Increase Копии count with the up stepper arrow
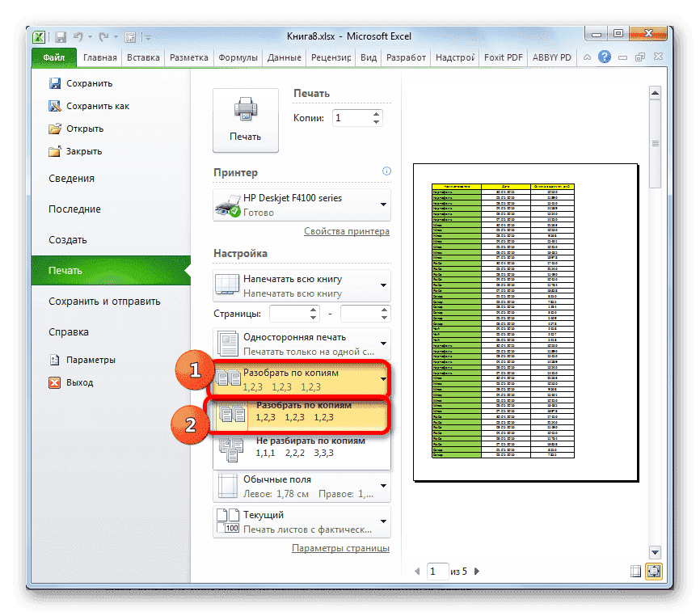The width and height of the screenshot is (700, 616). click(377, 112)
